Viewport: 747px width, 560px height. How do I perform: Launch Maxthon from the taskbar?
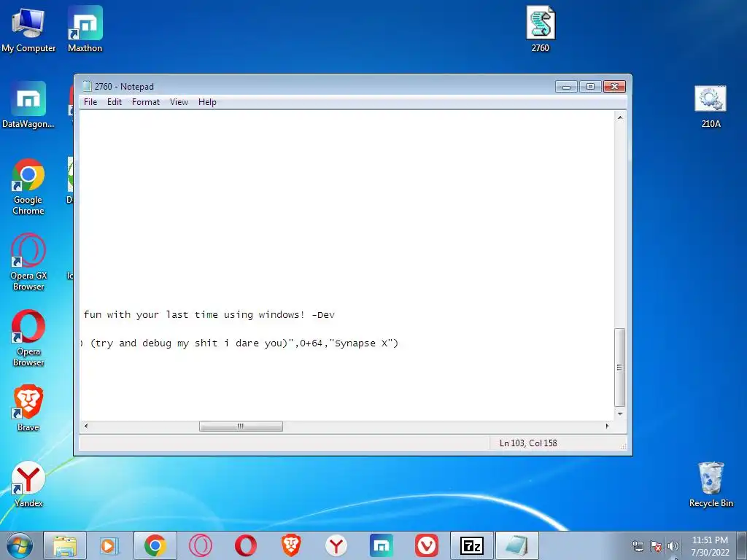(381, 545)
